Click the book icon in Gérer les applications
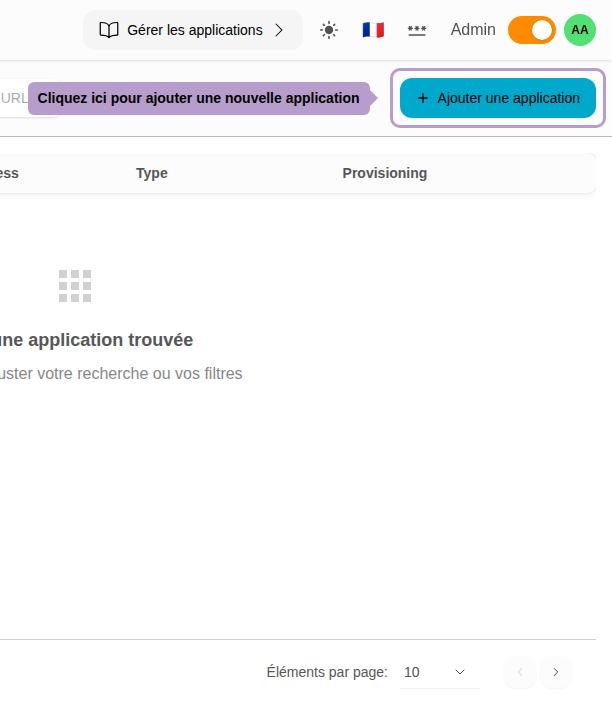 coord(109,30)
